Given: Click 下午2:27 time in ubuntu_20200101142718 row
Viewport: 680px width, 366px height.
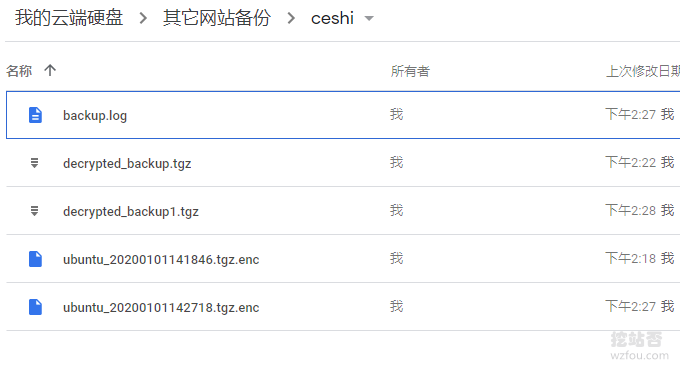Looking at the screenshot, I should click(x=631, y=307).
